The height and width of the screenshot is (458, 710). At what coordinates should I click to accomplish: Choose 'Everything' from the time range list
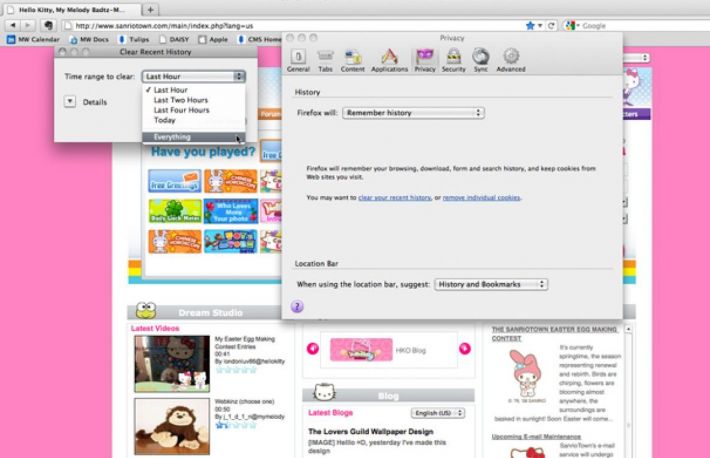coord(172,137)
